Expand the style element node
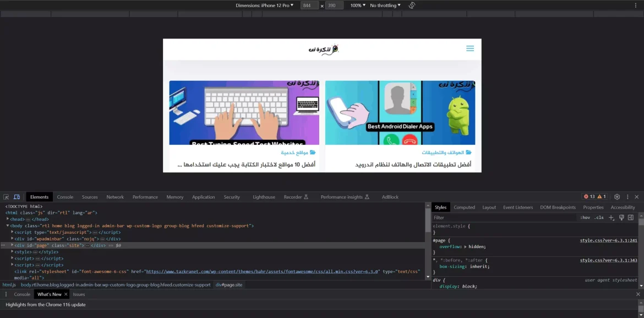 coord(12,251)
